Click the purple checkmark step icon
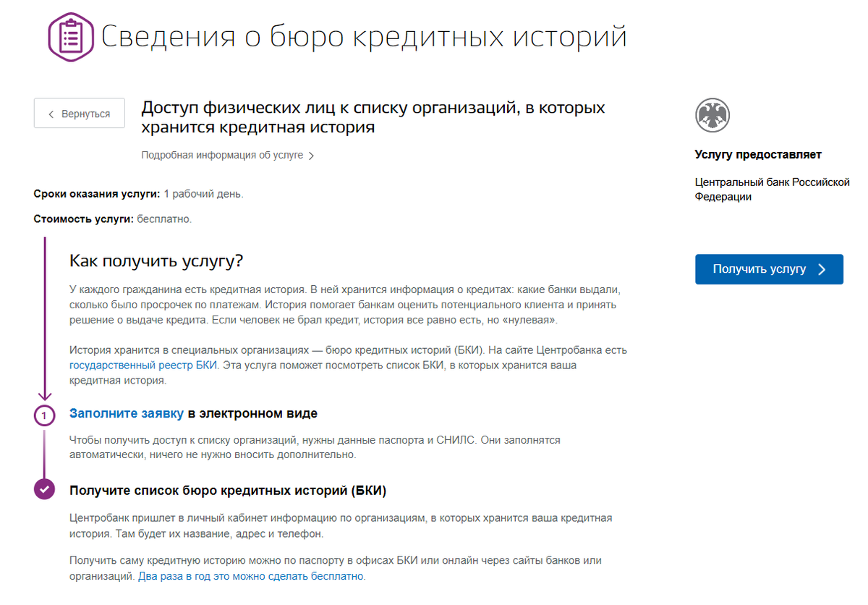This screenshot has width=868, height=605. pos(45,489)
